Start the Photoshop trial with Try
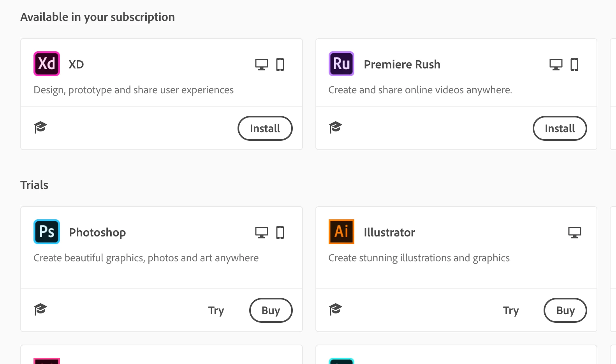This screenshot has width=616, height=364. click(216, 310)
